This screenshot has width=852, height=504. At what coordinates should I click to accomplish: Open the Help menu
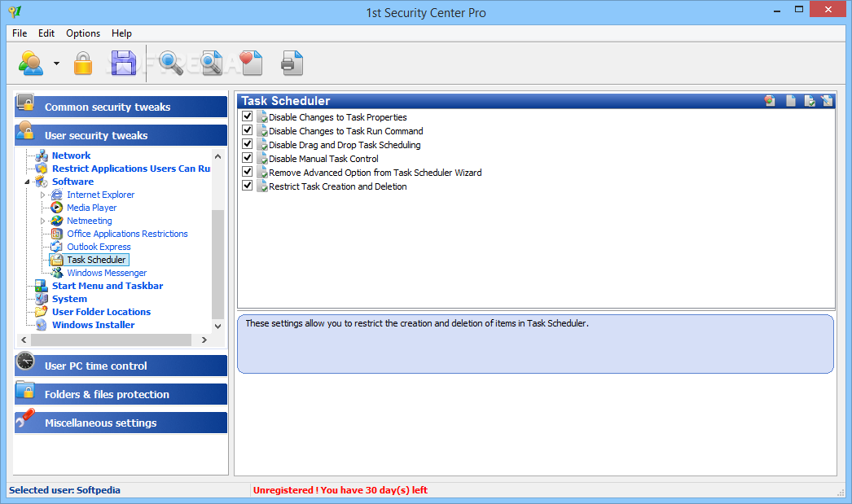click(x=121, y=33)
